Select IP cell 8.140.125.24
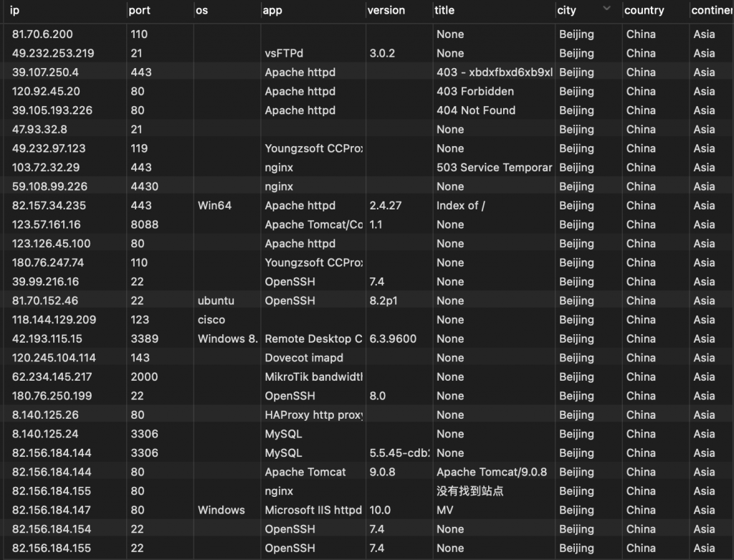 pos(45,434)
